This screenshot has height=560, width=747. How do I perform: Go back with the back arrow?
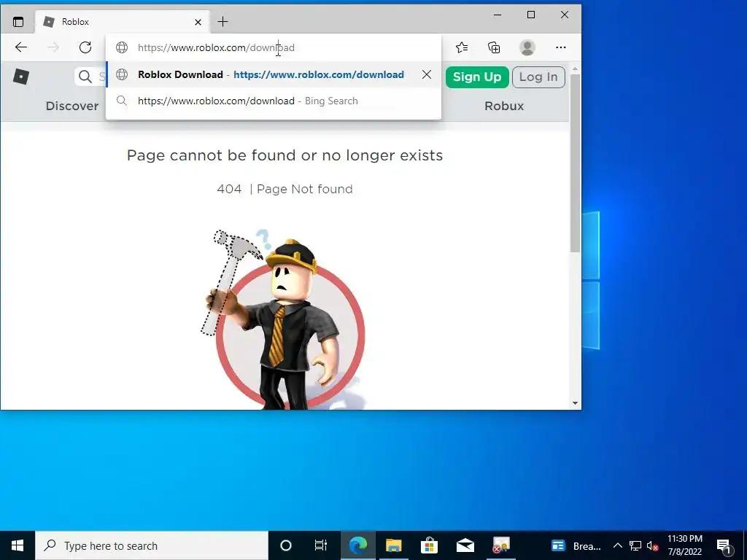pyautogui.click(x=21, y=47)
